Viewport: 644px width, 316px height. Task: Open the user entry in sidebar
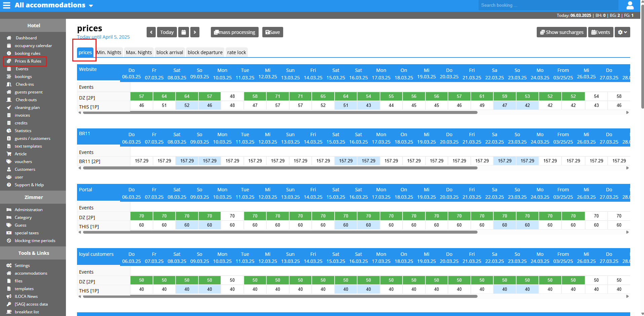[19, 177]
